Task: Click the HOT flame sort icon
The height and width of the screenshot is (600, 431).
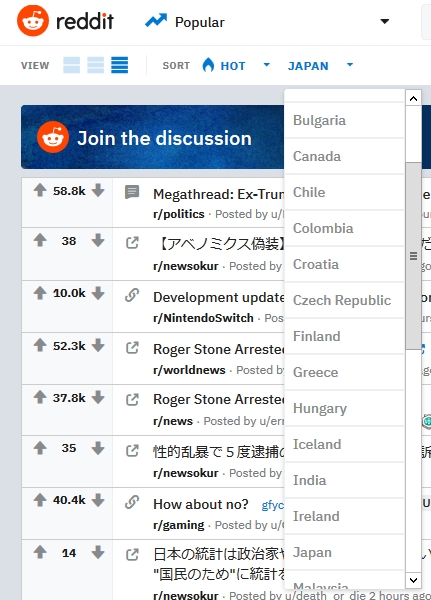Action: 208,65
